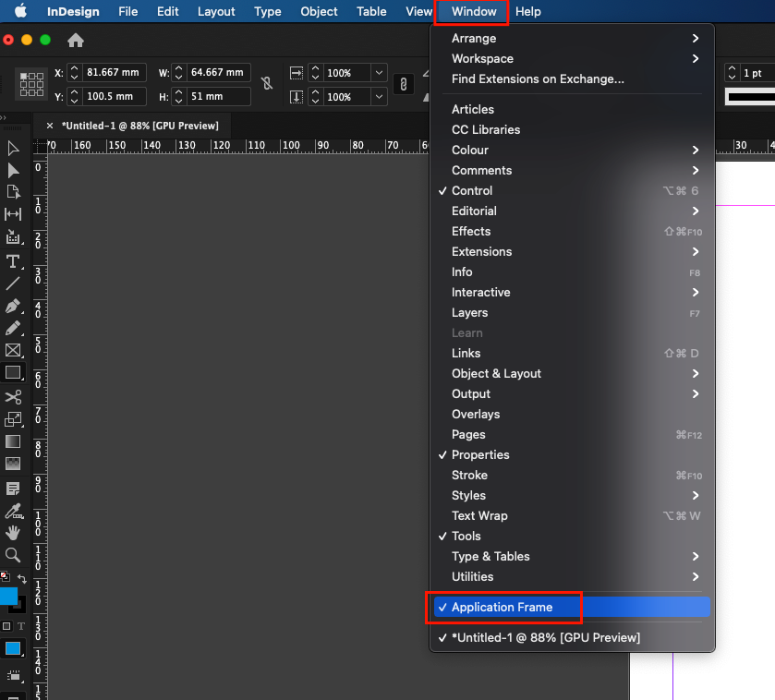This screenshot has width=775, height=700.
Task: Open Find Extensions on Exchange
Action: point(518,78)
